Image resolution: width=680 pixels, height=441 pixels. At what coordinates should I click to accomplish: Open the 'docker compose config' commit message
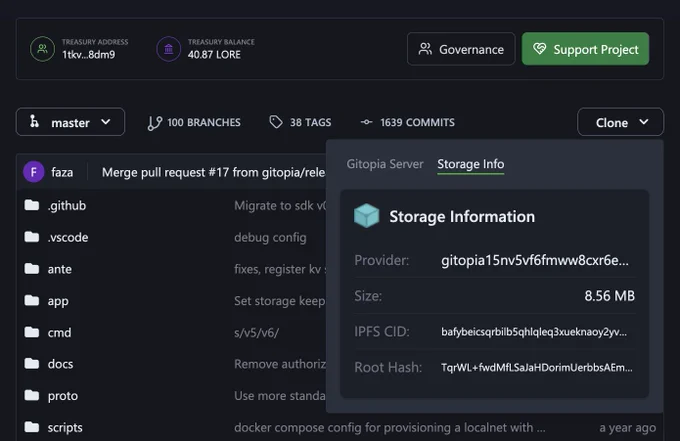click(390, 428)
